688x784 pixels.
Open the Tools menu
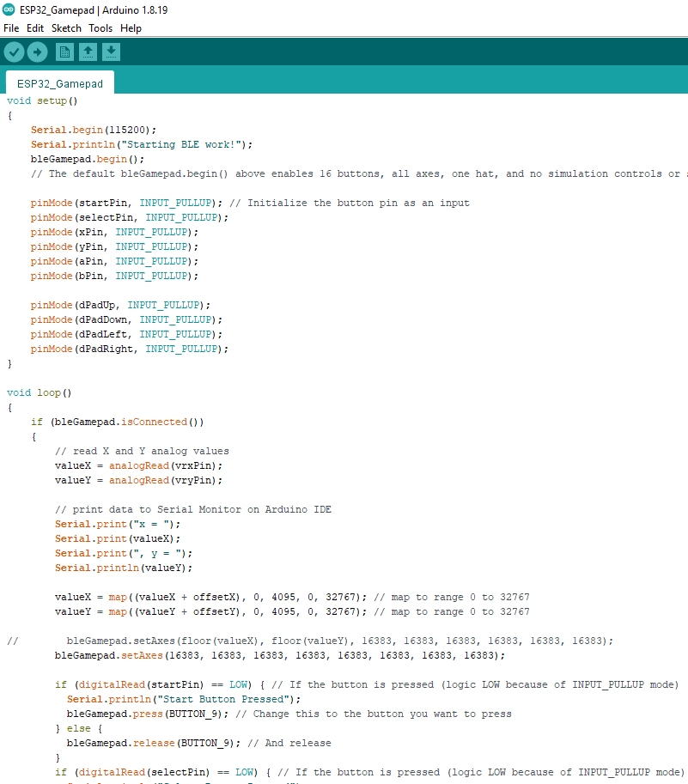100,28
